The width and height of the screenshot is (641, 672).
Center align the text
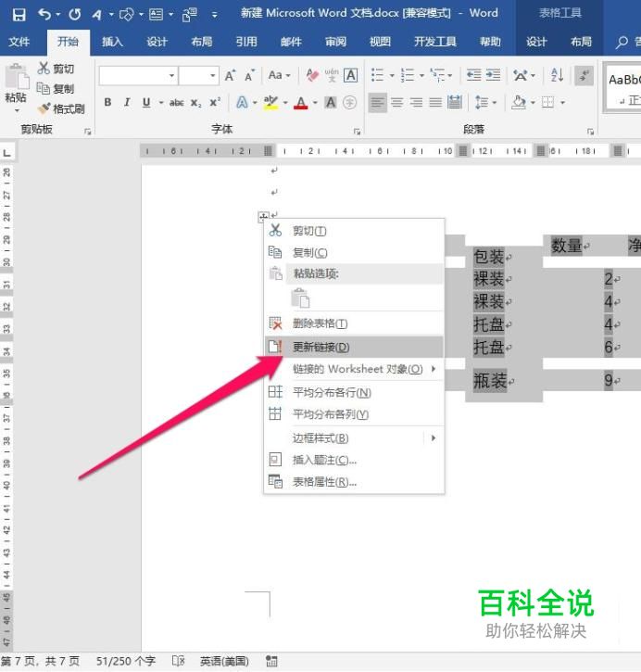397,103
